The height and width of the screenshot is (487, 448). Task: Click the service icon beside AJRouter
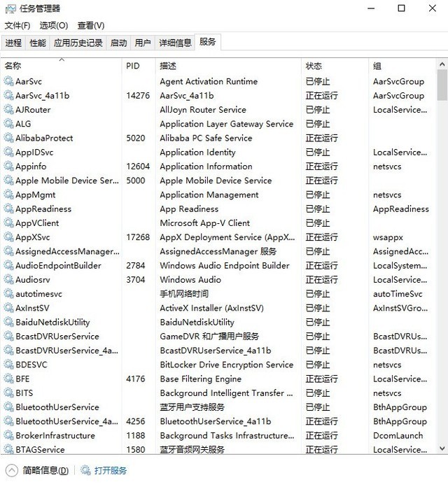(x=8, y=110)
